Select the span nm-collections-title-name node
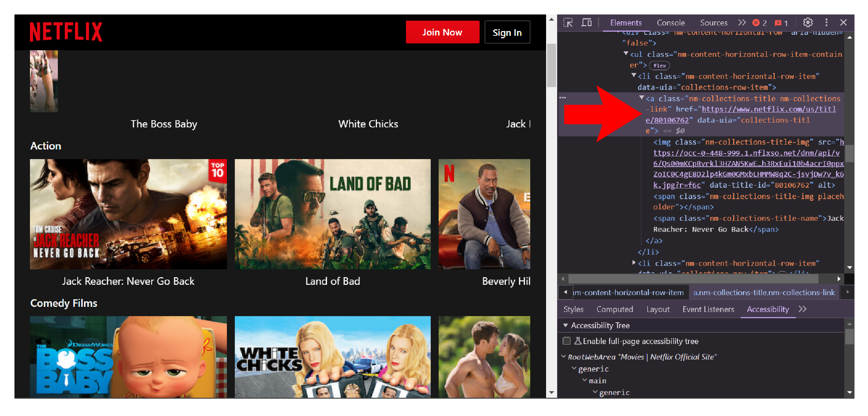The width and height of the screenshot is (868, 416). (748, 223)
